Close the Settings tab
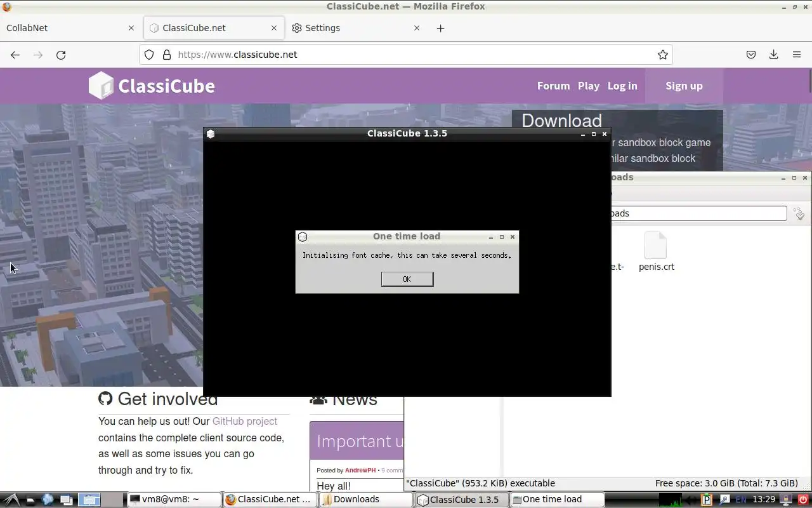This screenshot has width=812, height=508. [x=417, y=28]
